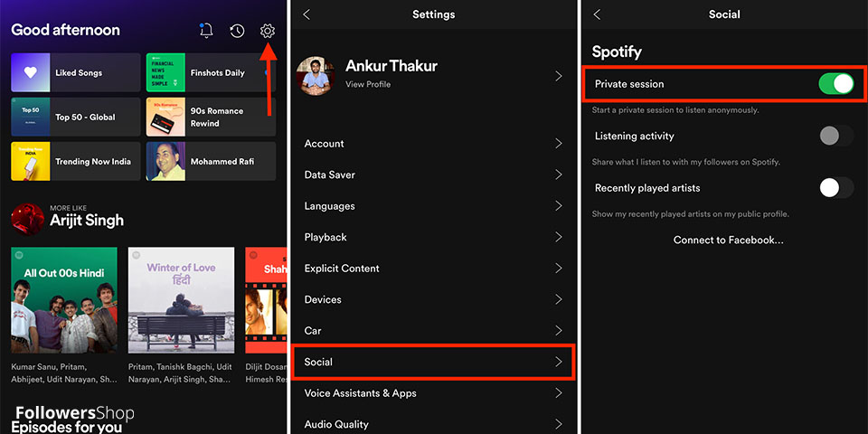Toggle Recently played artists switch
The image size is (868, 434).
(x=835, y=188)
